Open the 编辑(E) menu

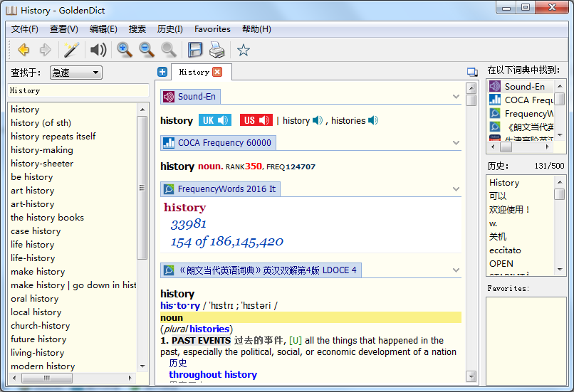[x=103, y=29]
